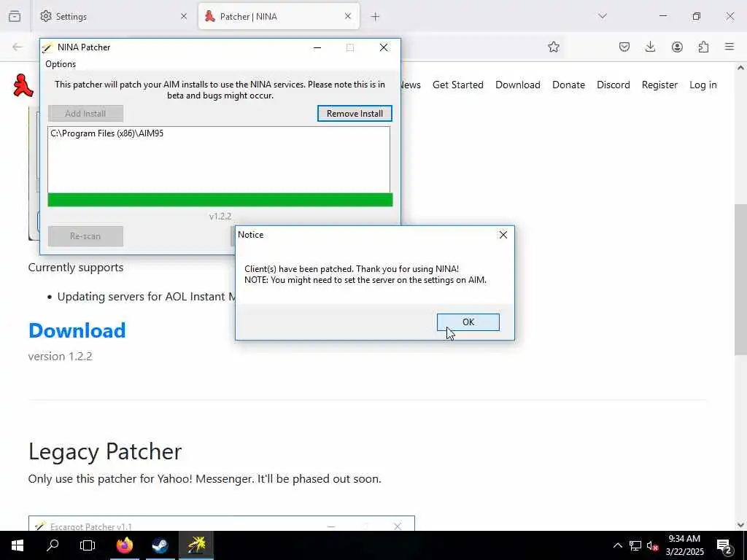Viewport: 747px width, 560px height.
Task: Open the Windows Start menu
Action: [18, 545]
